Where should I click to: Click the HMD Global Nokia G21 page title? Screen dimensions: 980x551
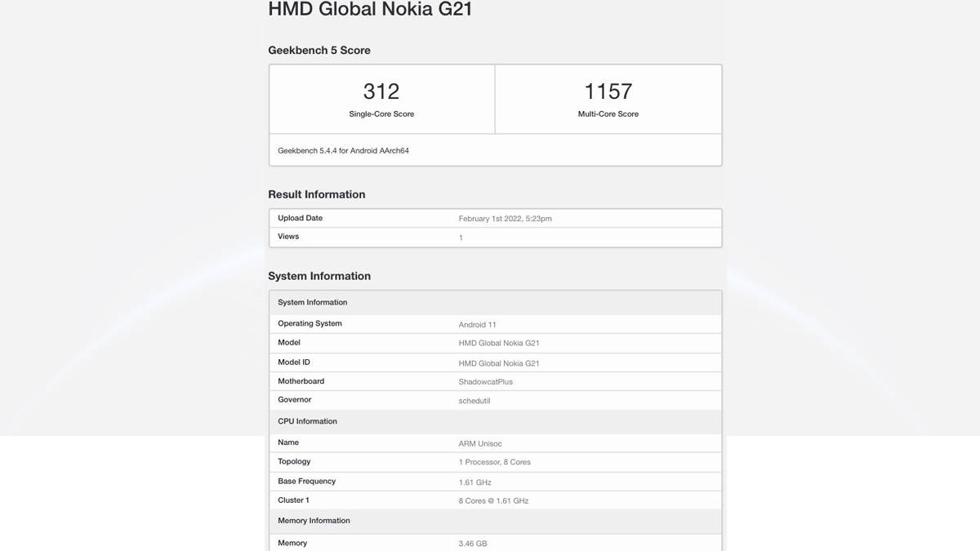(372, 10)
